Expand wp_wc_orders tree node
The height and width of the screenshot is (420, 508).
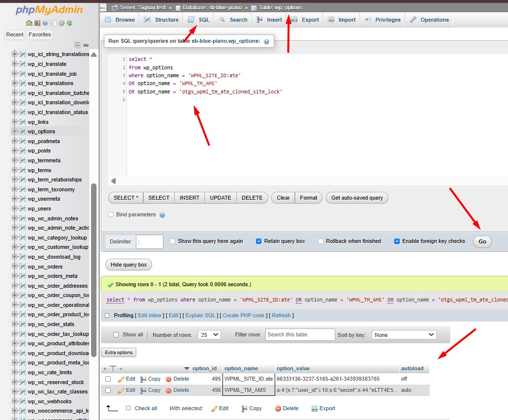click(x=14, y=266)
